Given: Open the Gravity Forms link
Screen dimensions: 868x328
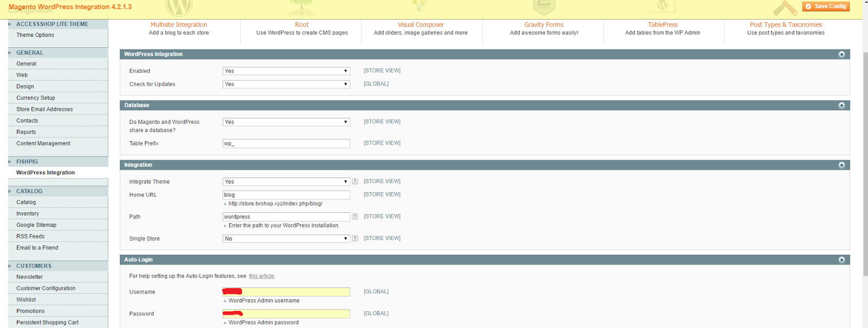Looking at the screenshot, I should tap(544, 24).
